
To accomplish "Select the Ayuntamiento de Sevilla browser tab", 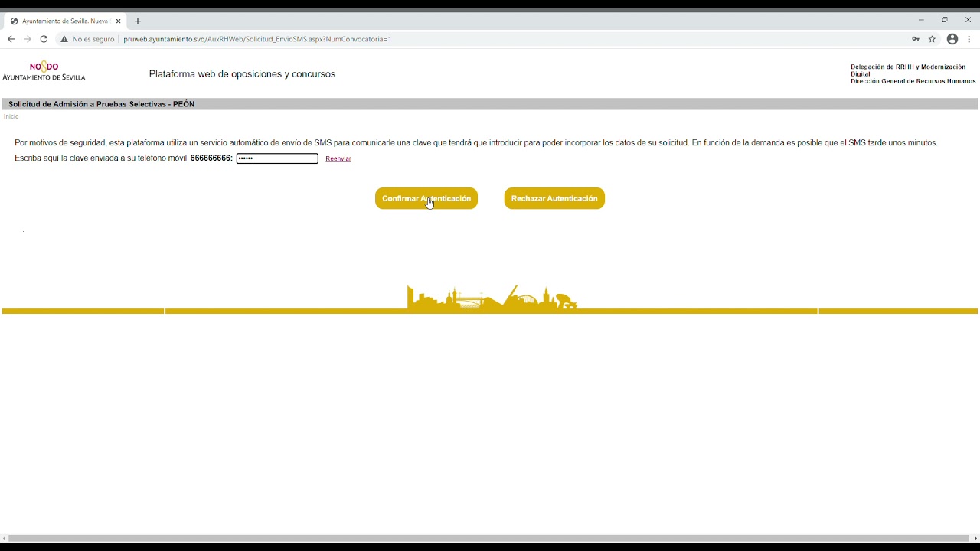I will click(x=66, y=21).
